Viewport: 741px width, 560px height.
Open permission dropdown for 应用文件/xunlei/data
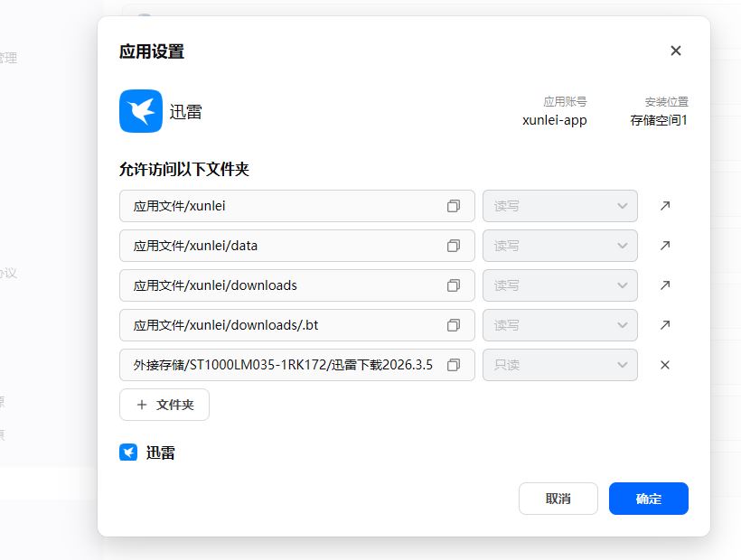tap(560, 246)
